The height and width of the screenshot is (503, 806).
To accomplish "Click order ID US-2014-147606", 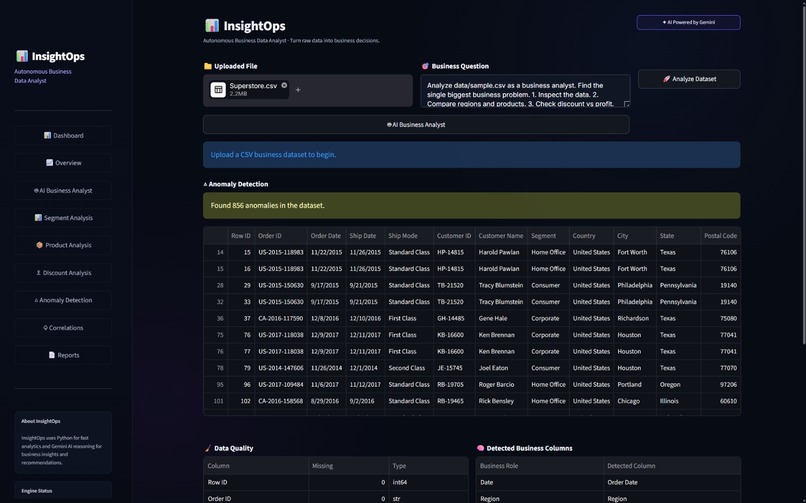I will 281,368.
